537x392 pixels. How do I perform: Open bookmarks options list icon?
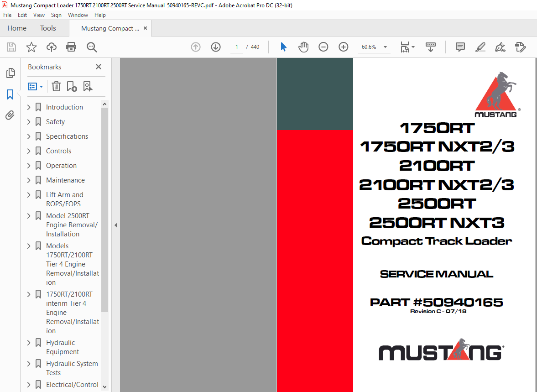coord(35,86)
